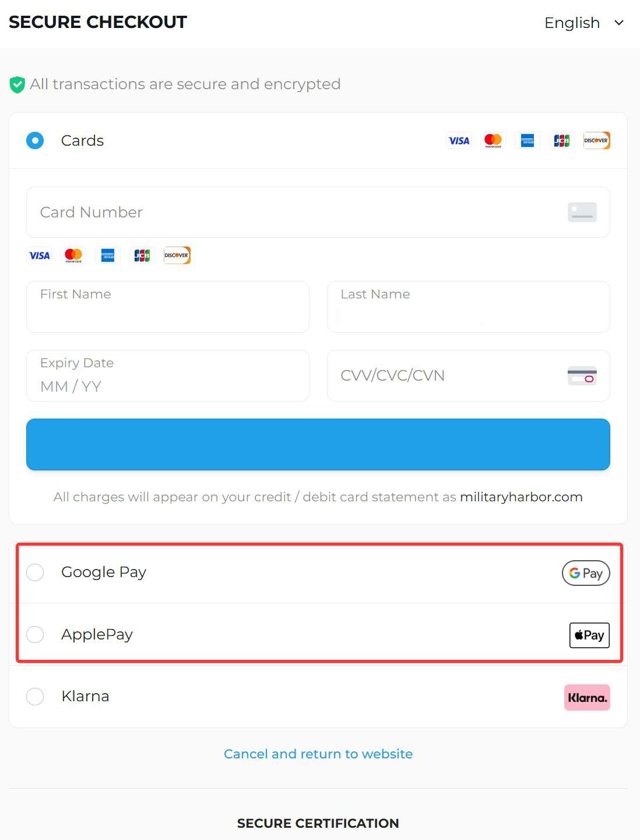640x840 pixels.
Task: Click the Apple Pay logo badge
Action: pyautogui.click(x=589, y=635)
